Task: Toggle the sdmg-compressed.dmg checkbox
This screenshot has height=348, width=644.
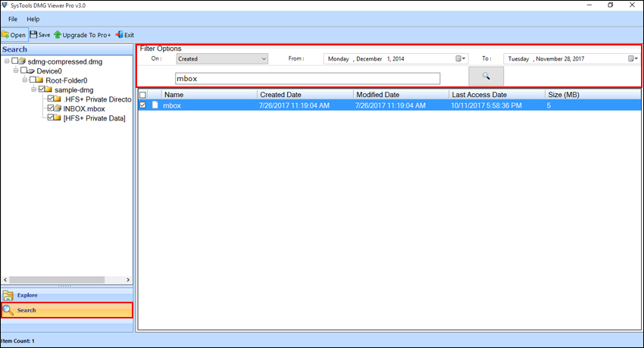Action: (x=15, y=61)
